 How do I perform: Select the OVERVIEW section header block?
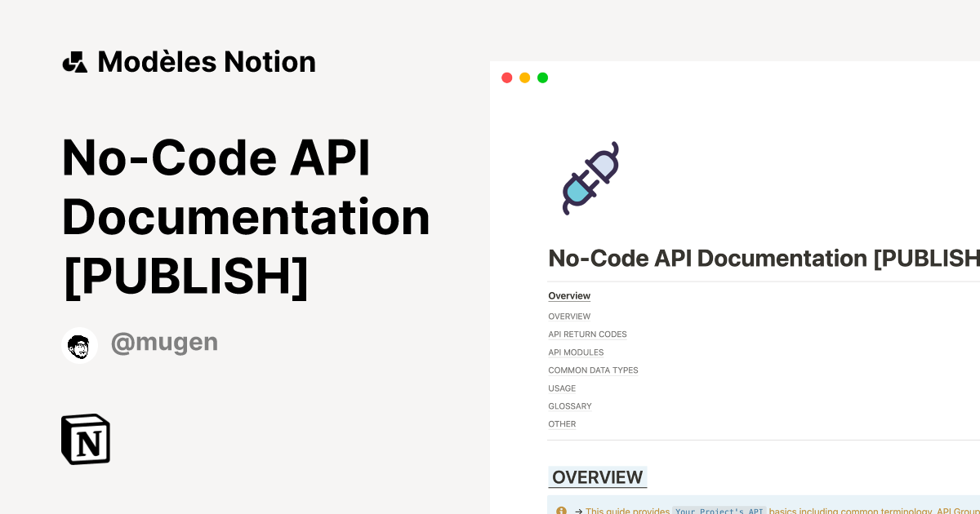[597, 477]
